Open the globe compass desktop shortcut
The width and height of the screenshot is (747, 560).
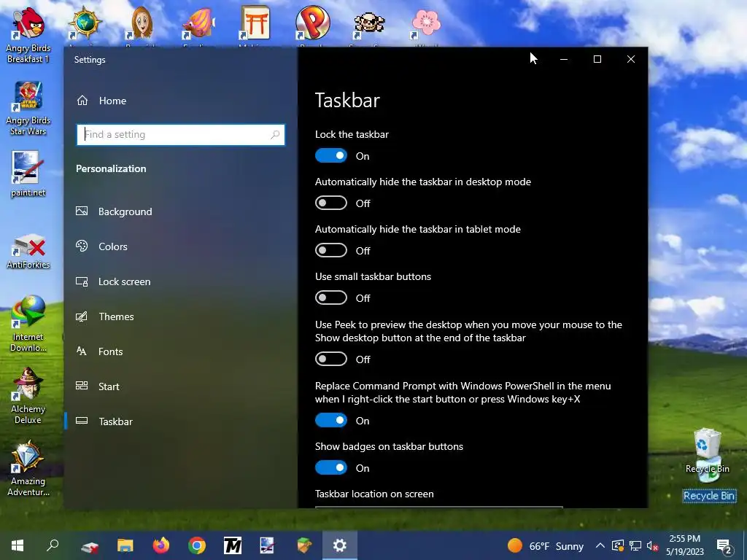(x=85, y=24)
